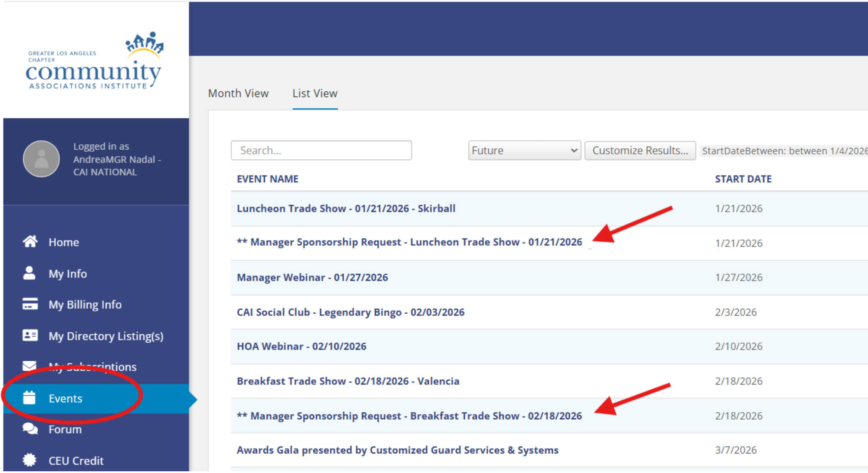Open Luncheon Trade Show Skirball event

coord(346,209)
